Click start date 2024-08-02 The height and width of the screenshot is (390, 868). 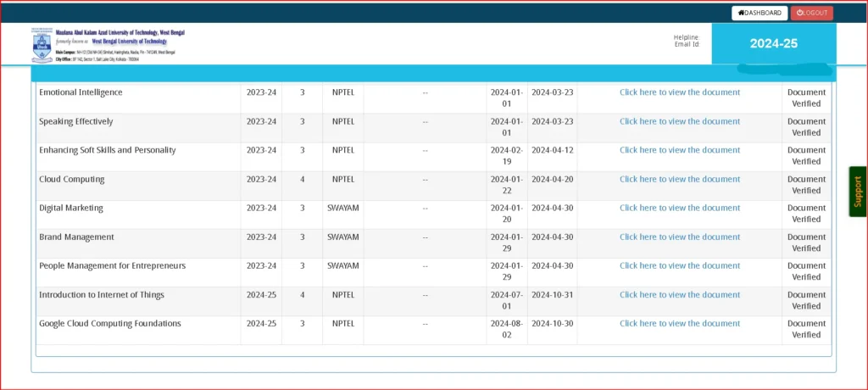507,329
